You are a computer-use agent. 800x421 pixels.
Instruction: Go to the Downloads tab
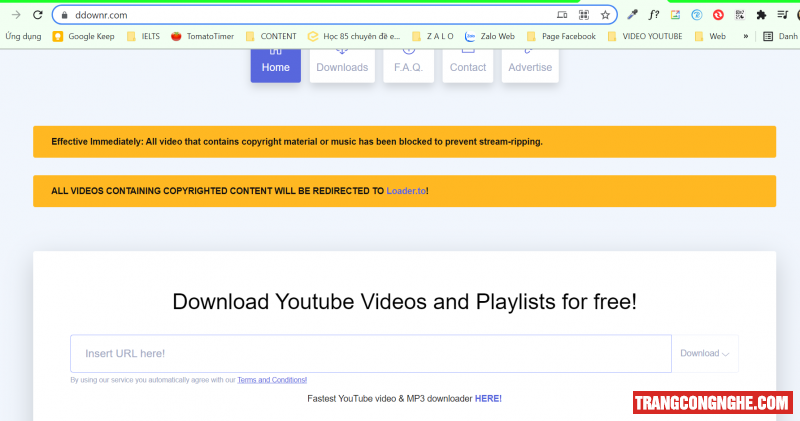(342, 66)
